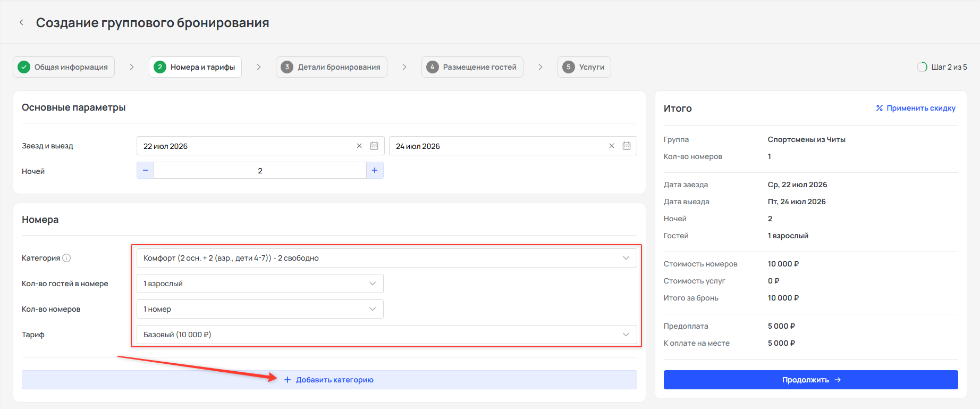Open the Кол-во номеров dropdown
Viewport: 980px width, 409px height.
point(260,309)
